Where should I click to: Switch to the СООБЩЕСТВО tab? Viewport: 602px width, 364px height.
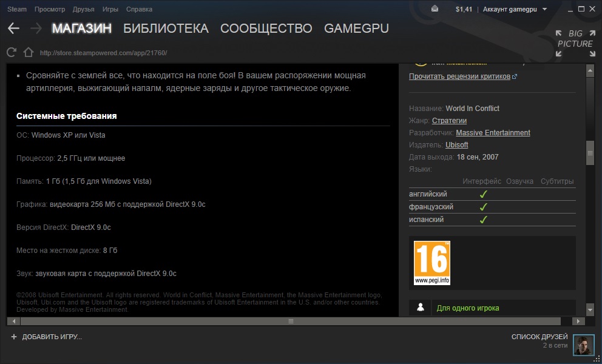tap(266, 28)
